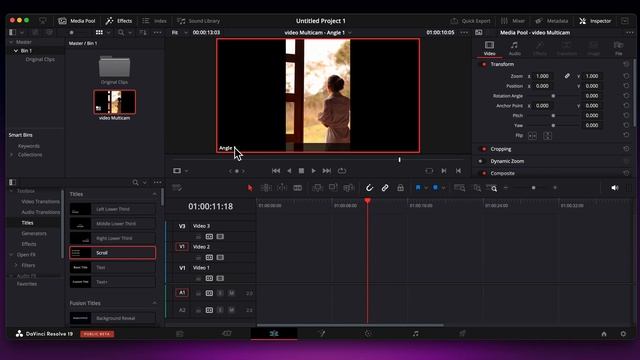Select Original Clips in bin tree

pyautogui.click(x=40, y=60)
